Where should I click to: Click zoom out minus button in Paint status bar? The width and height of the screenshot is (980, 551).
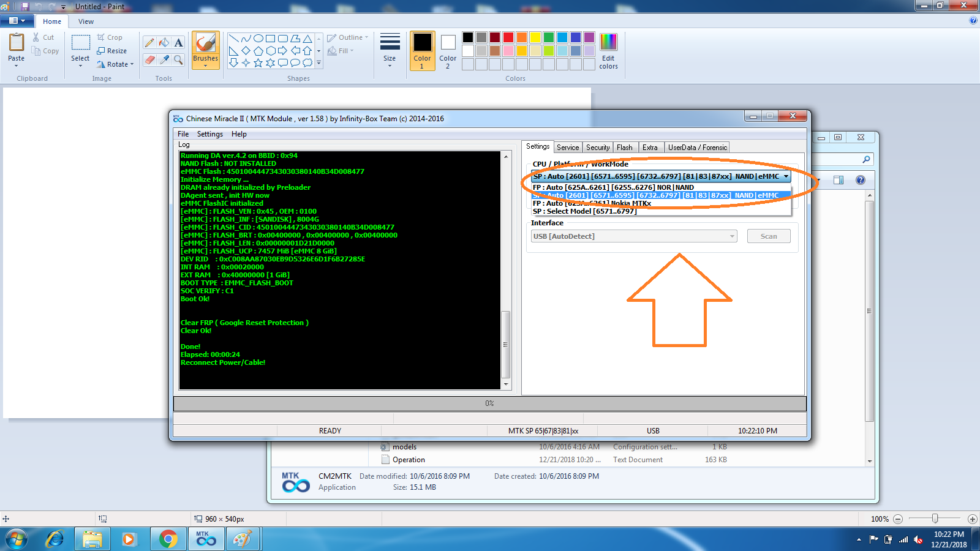tap(898, 519)
